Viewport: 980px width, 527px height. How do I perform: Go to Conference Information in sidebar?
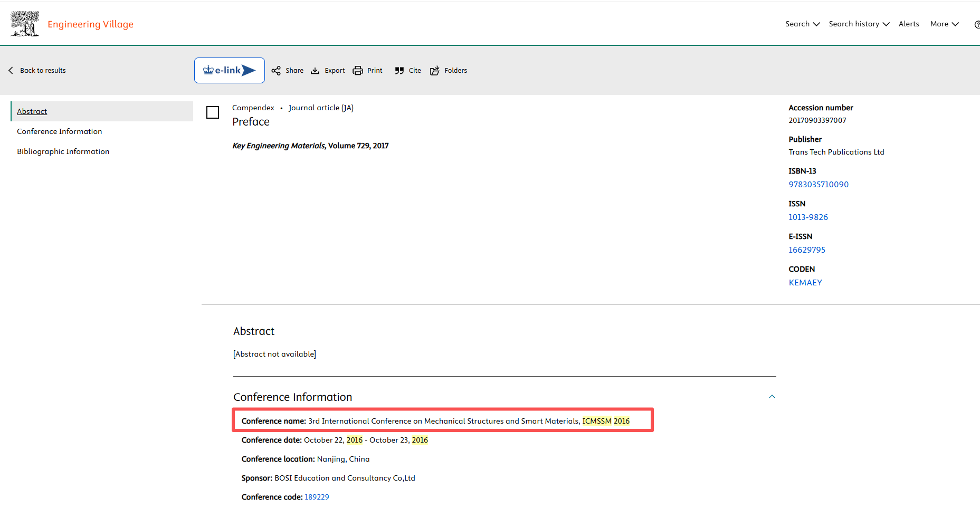pos(60,131)
